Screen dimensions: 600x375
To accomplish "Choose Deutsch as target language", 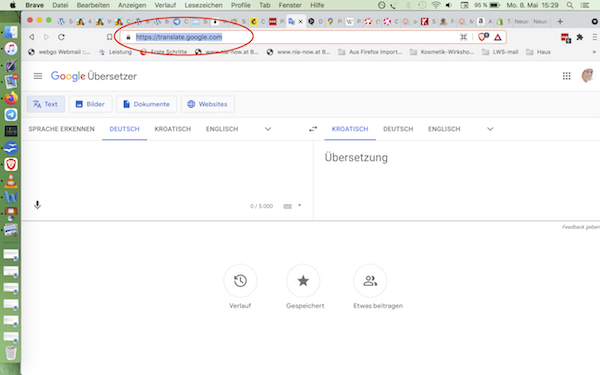I will pyautogui.click(x=398, y=129).
